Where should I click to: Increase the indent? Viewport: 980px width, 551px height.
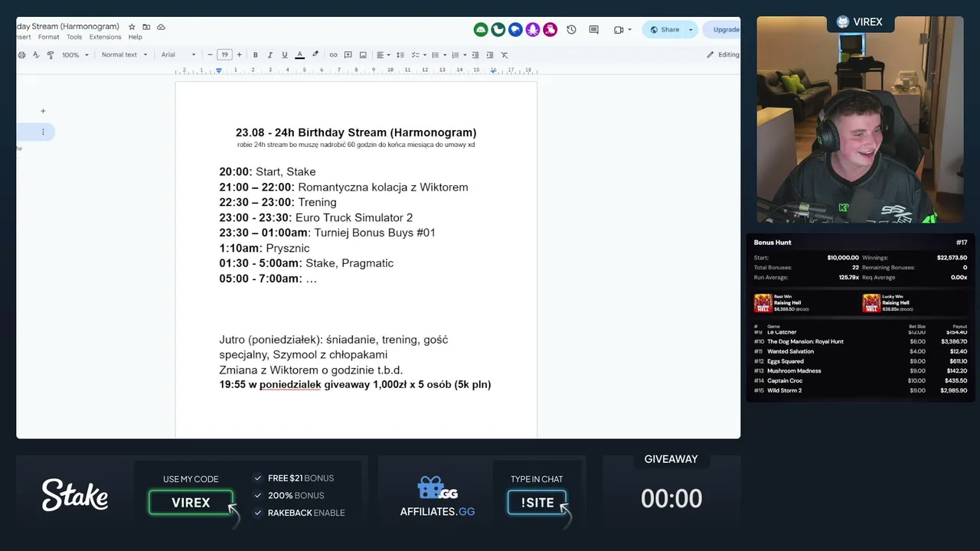pos(490,55)
